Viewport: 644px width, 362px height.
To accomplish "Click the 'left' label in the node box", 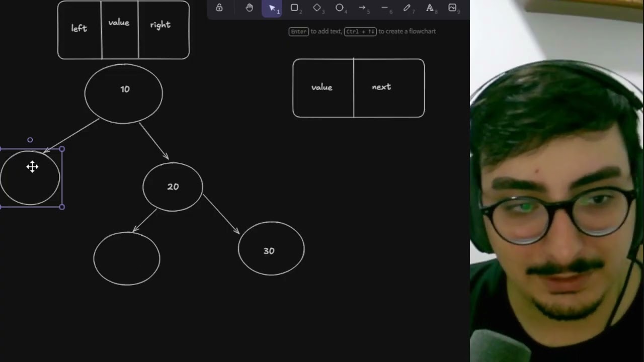I will click(79, 29).
